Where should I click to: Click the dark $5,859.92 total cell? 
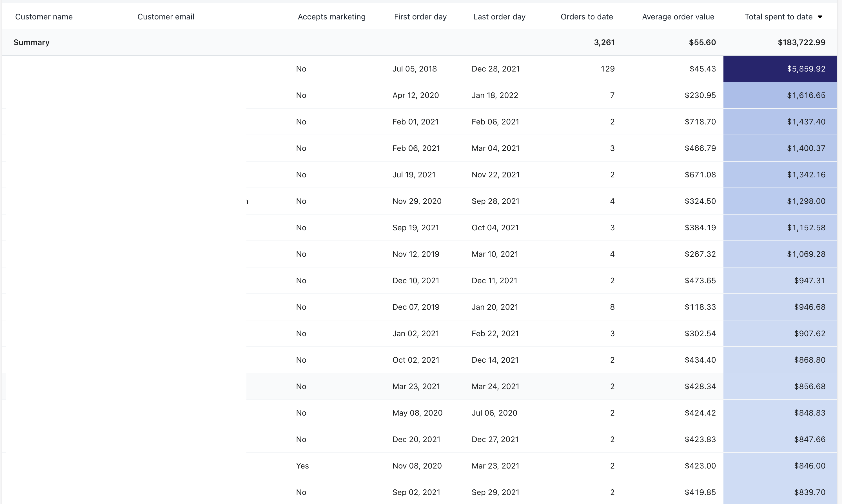click(780, 69)
